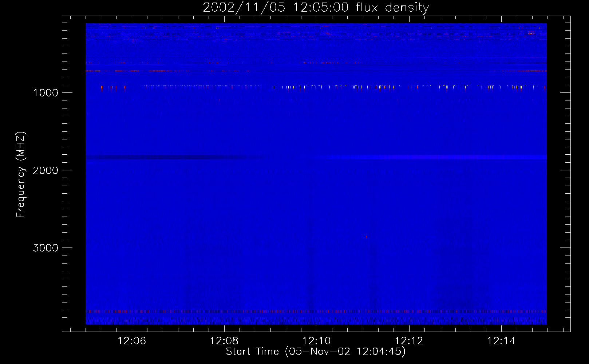Click the isolated red spot near 2850 MHz
Viewport: 589px width, 364px height.
[366, 237]
